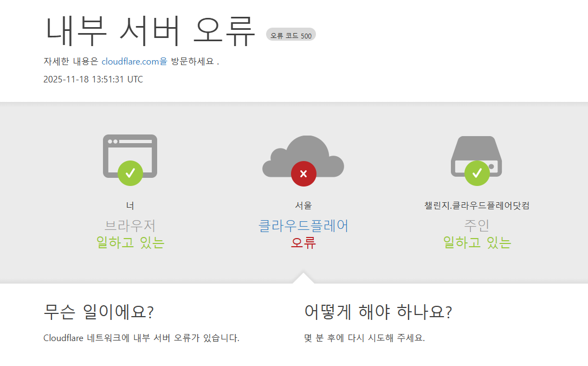Click the 너 label under browser icon

130,206
